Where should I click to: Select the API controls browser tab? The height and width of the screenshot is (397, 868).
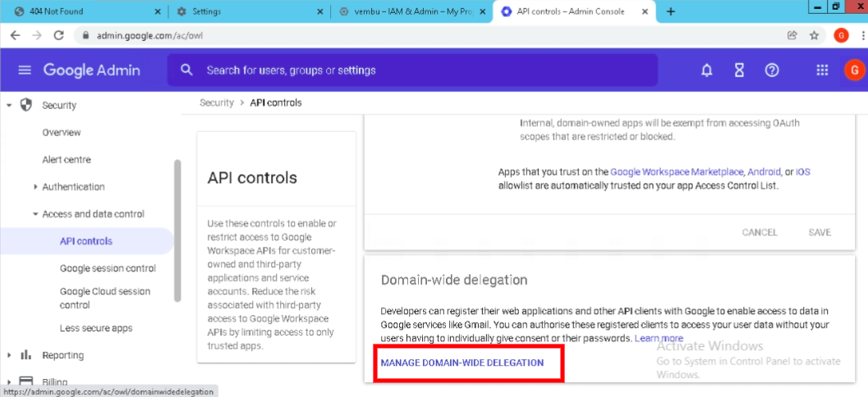[x=573, y=11]
